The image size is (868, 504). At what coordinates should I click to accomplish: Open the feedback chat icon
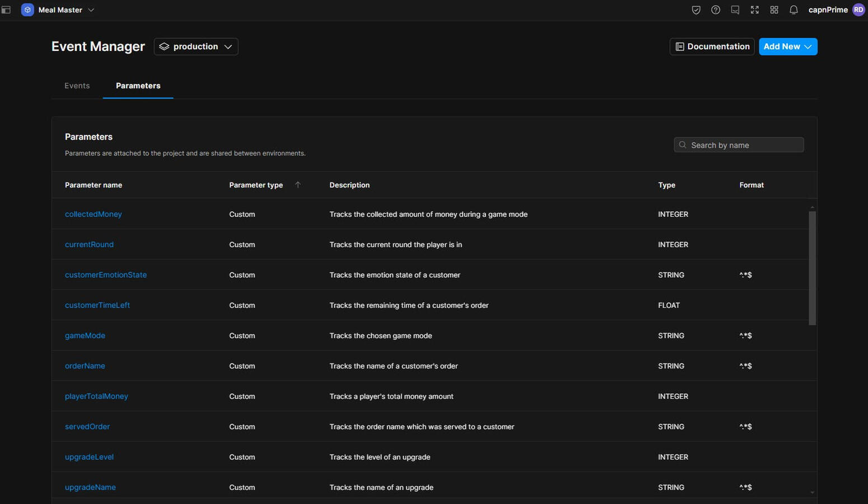point(735,10)
